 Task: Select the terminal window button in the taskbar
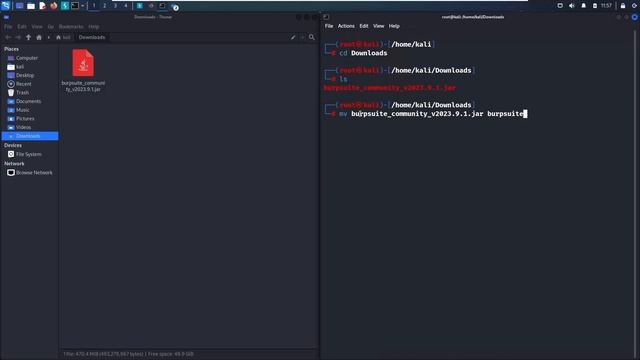pos(162,6)
